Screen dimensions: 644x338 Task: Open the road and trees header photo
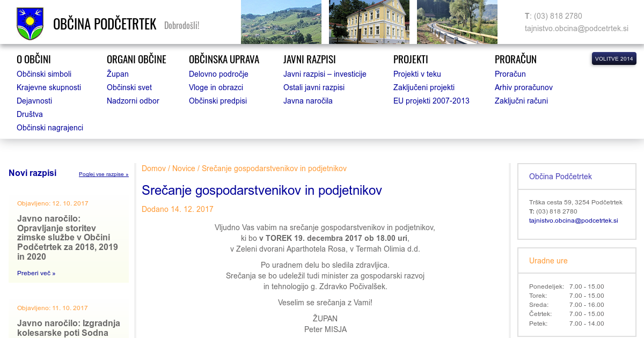pyautogui.click(x=457, y=22)
